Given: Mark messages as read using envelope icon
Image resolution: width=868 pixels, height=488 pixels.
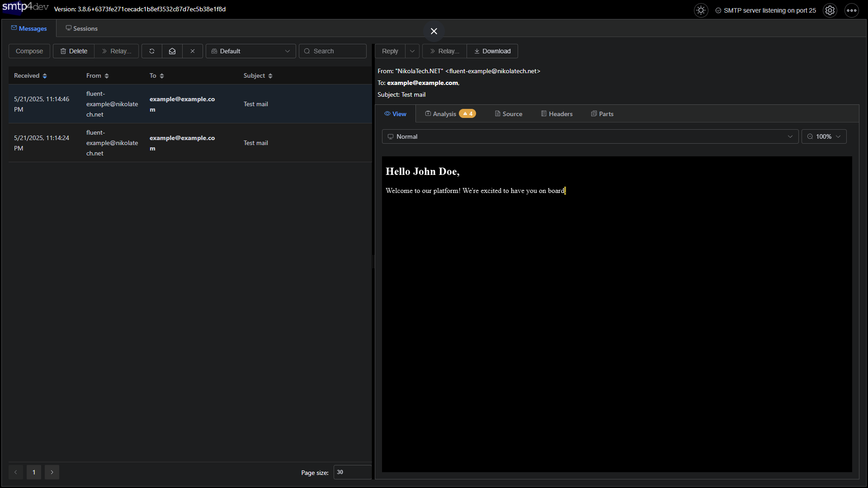Looking at the screenshot, I should coord(172,51).
